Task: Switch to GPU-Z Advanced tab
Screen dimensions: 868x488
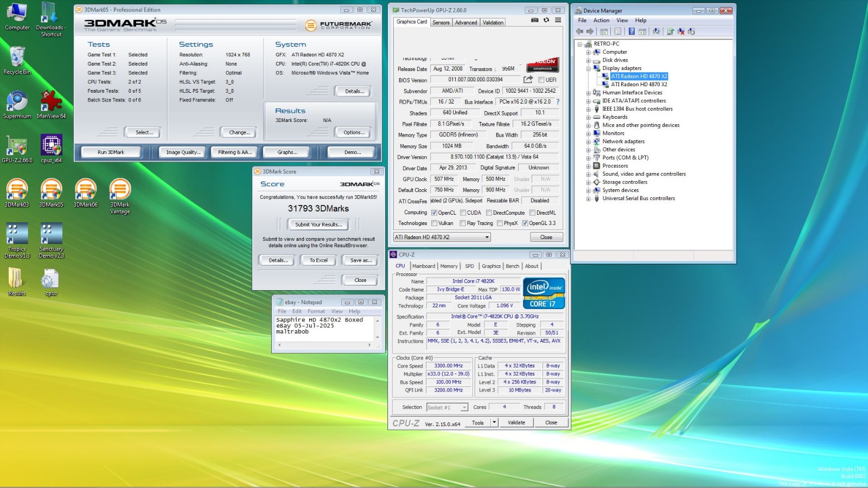Action: 466,22
